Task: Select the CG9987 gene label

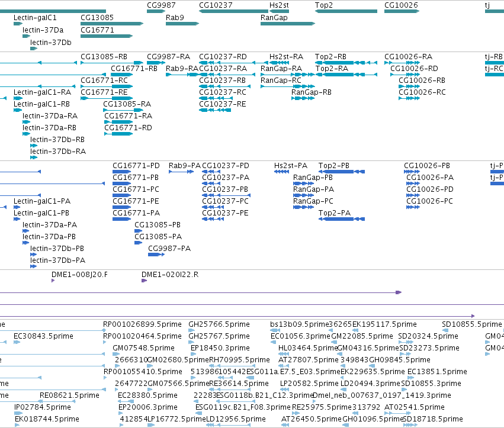Action: 161,5
